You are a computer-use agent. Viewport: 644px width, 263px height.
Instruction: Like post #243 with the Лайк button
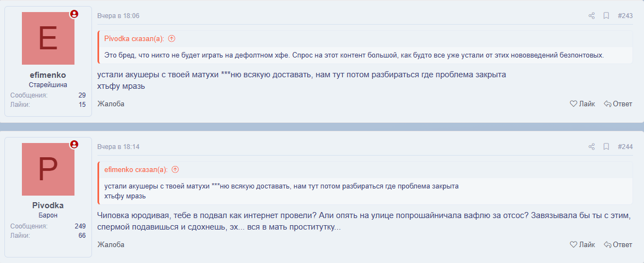pos(582,104)
